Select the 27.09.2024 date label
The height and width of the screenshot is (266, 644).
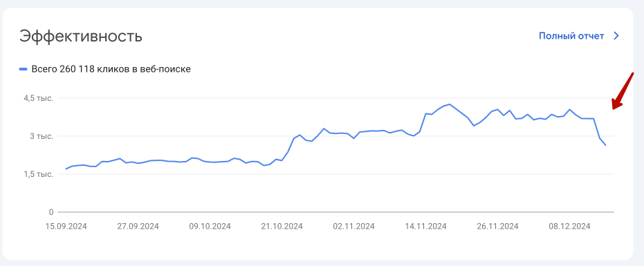click(x=138, y=226)
